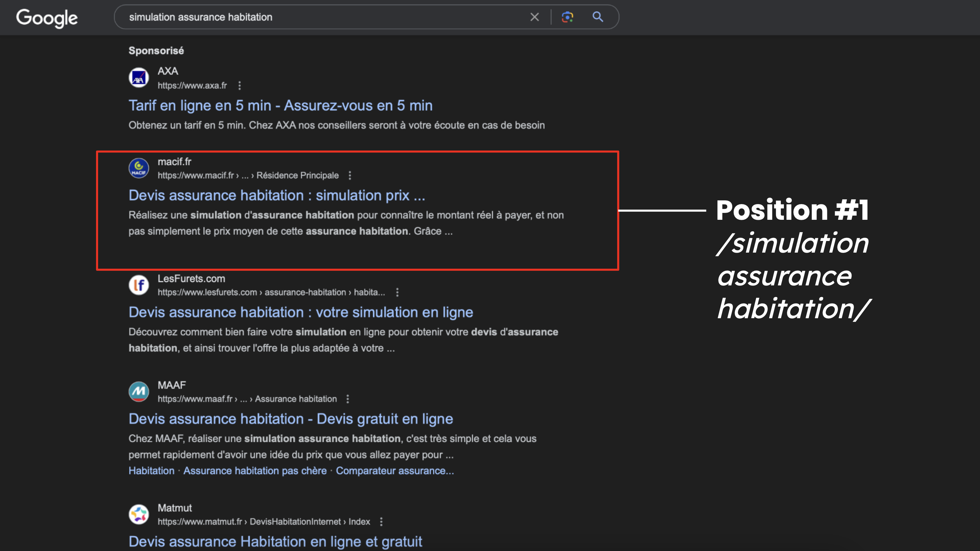The image size is (980, 551).
Task: Click the Matmut site name
Action: click(x=175, y=508)
